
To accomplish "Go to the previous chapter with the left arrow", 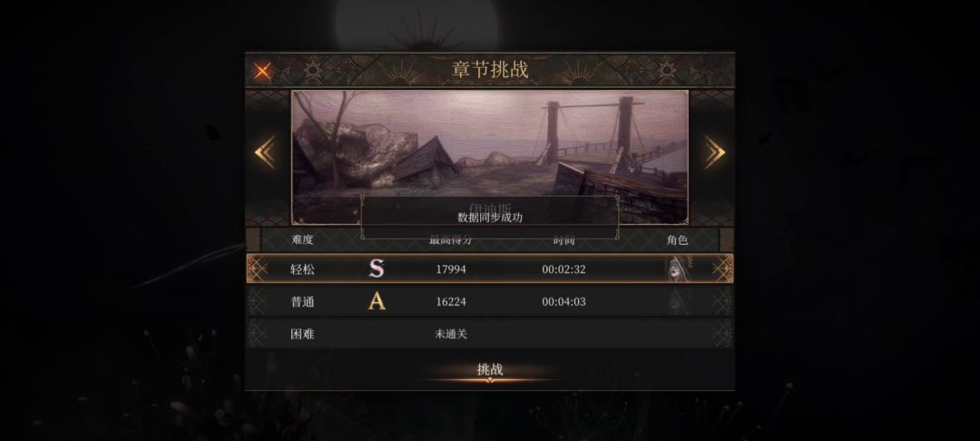I will tap(265, 152).
